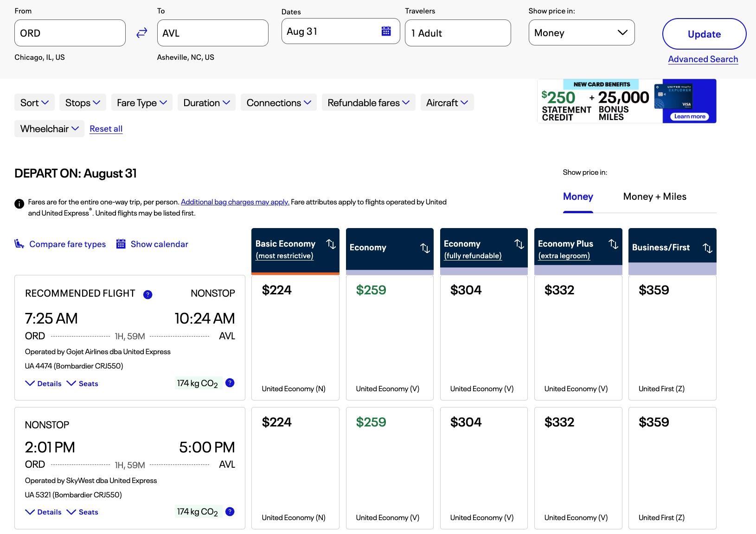This screenshot has height=534, width=756.
Task: Click Reset all filters link
Action: 106,129
